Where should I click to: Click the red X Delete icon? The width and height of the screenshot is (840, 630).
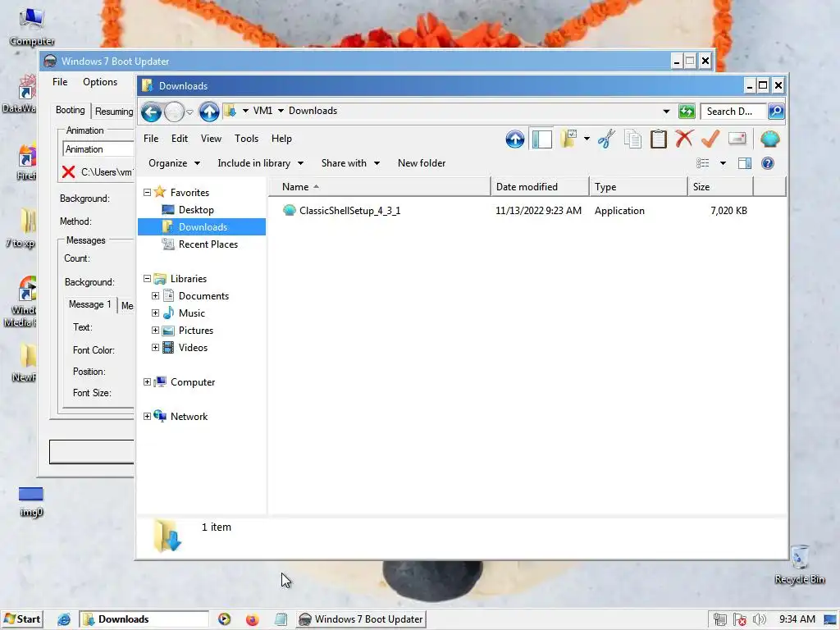pyautogui.click(x=684, y=139)
